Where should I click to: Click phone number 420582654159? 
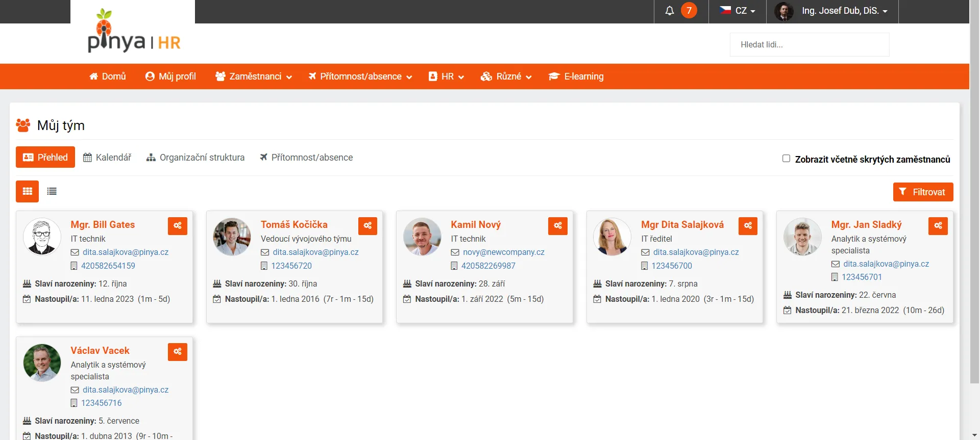coord(108,266)
